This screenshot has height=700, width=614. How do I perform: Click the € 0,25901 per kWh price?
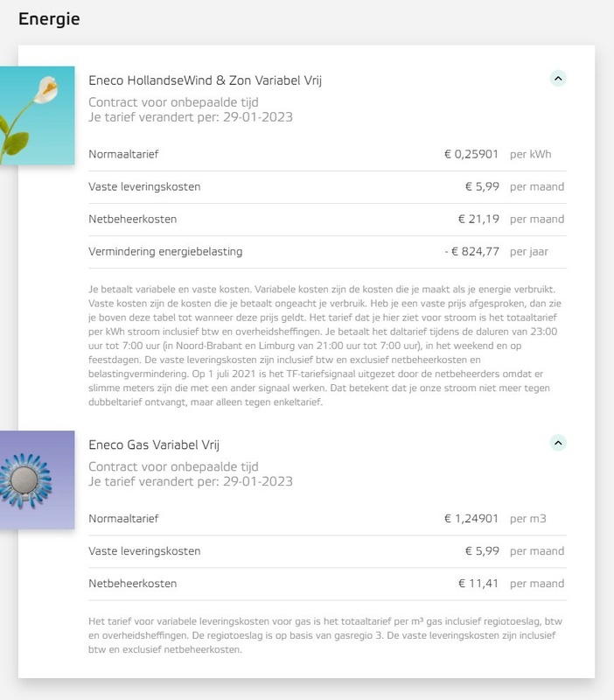[x=471, y=154]
